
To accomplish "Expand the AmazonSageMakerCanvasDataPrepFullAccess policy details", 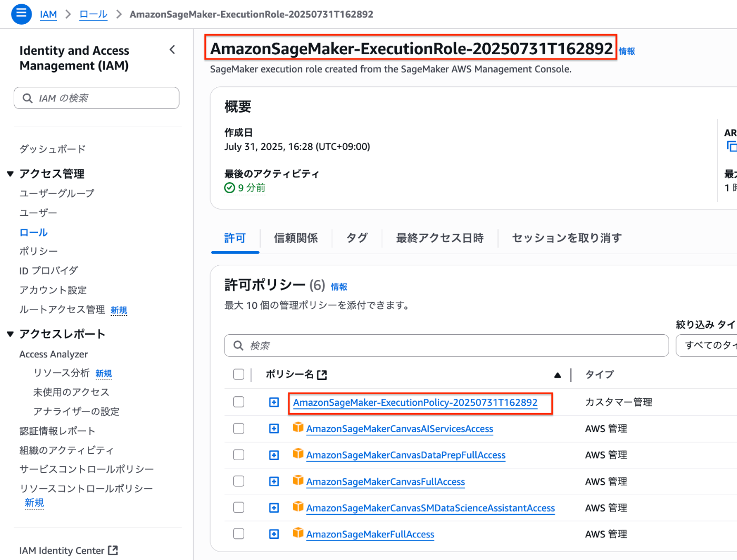I will tap(274, 455).
